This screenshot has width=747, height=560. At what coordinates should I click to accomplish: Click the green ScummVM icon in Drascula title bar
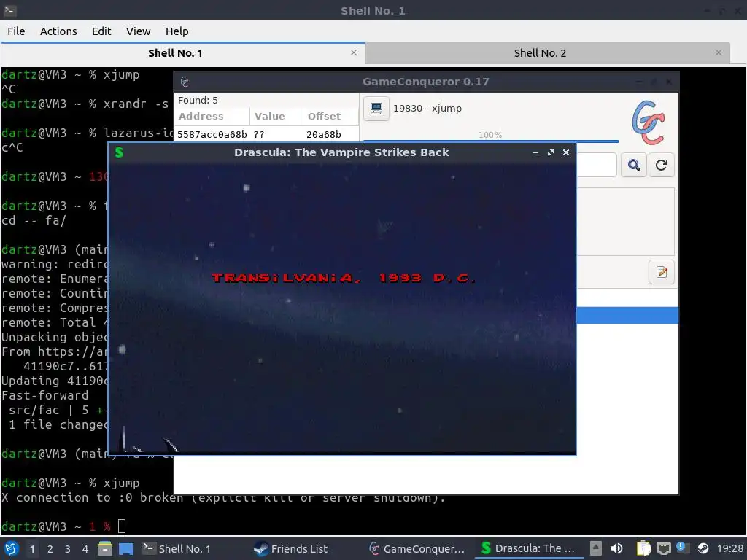(119, 152)
